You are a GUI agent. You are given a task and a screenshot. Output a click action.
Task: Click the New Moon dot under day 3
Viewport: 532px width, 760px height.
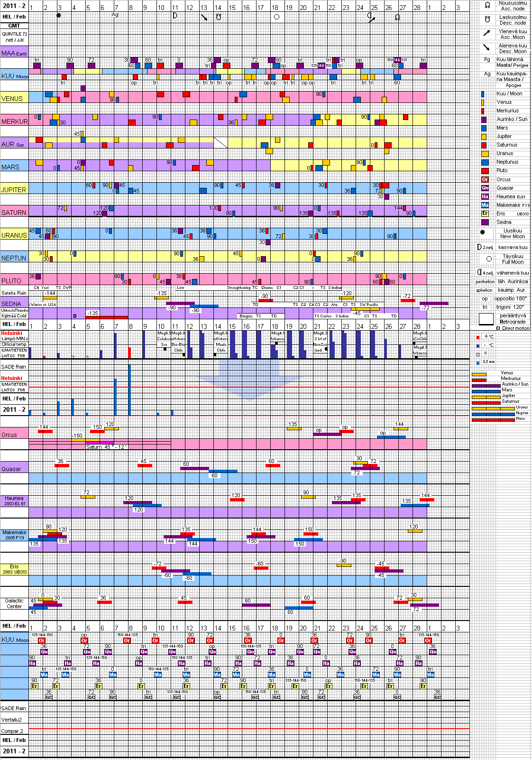pos(59,16)
